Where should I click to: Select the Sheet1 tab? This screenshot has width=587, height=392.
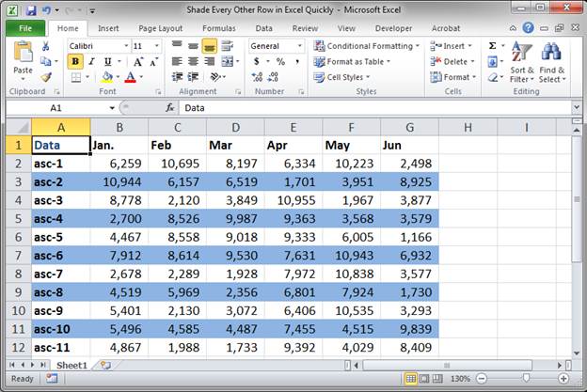coord(71,365)
